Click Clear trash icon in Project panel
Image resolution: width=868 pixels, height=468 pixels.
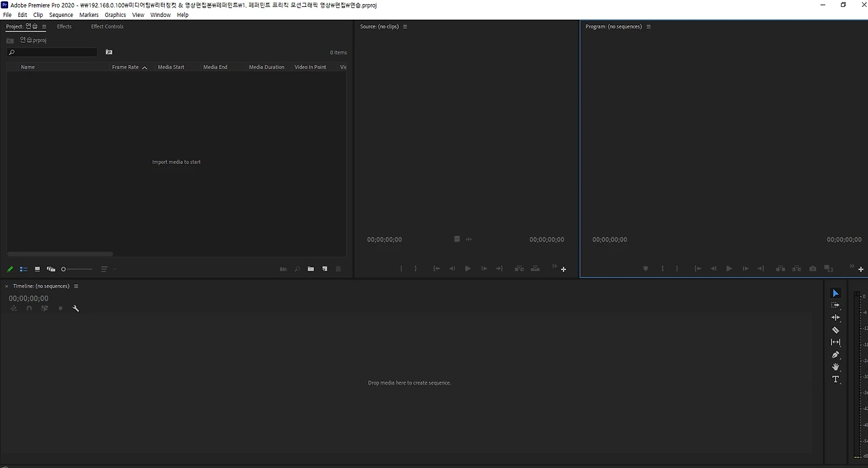338,269
